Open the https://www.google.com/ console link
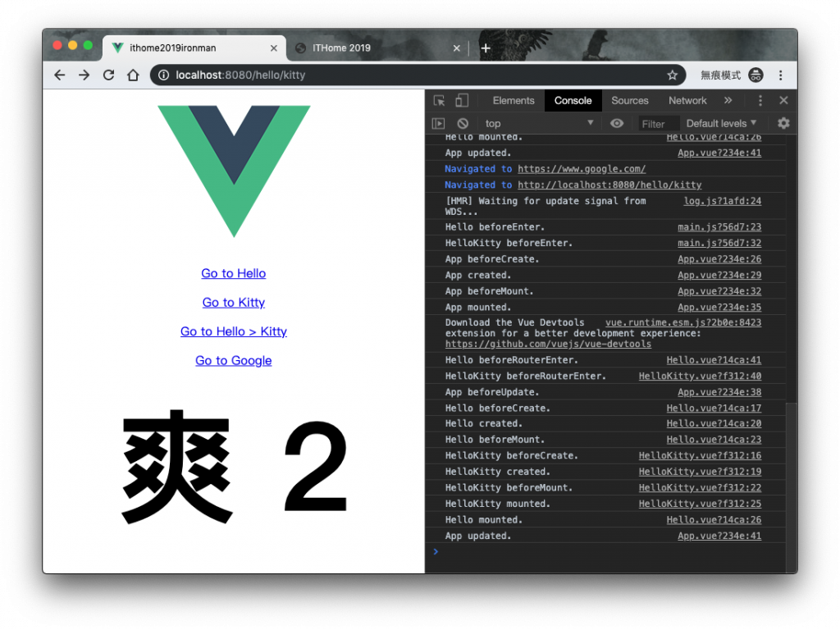The image size is (840, 630). coord(582,169)
